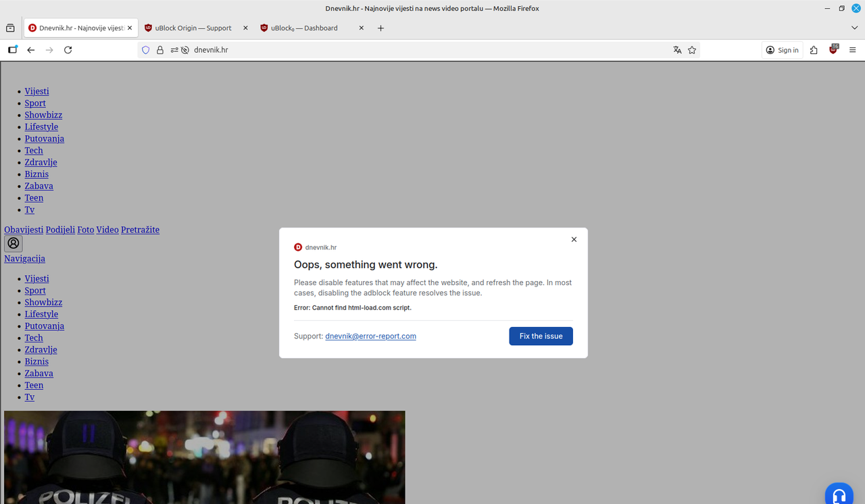Bookmark this page with the star icon
The image size is (865, 504).
(x=692, y=50)
